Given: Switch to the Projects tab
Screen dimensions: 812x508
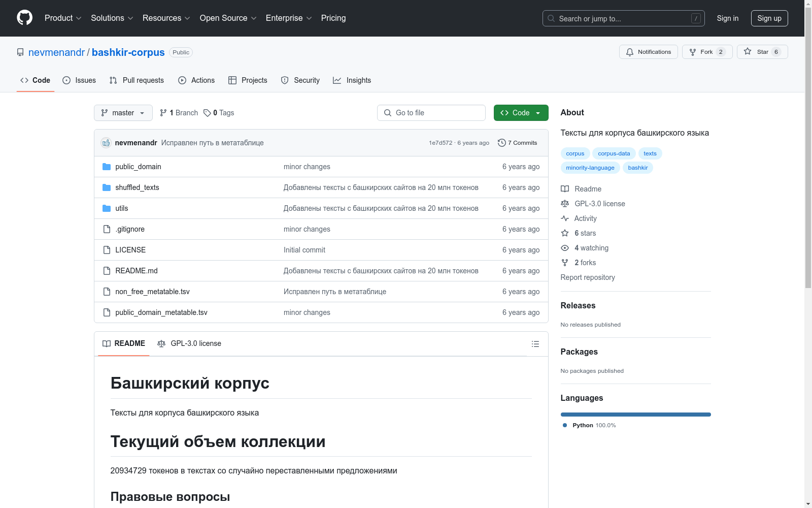Looking at the screenshot, I should 248,80.
